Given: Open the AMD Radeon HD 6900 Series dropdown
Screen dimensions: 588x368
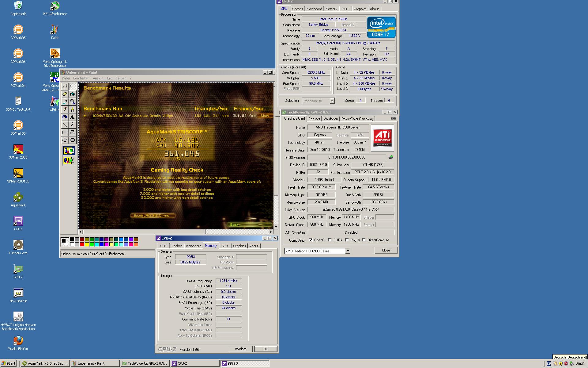Looking at the screenshot, I should (348, 251).
